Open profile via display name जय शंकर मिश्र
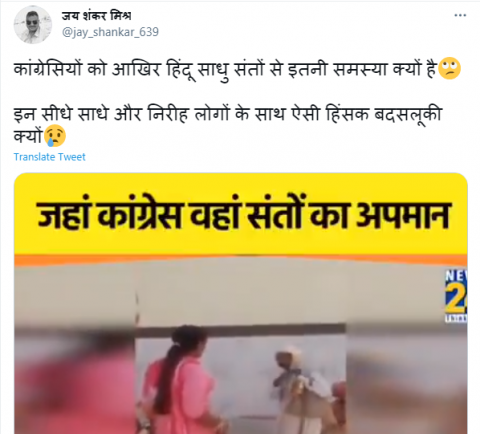Image resolution: width=480 pixels, height=434 pixels. (x=96, y=15)
